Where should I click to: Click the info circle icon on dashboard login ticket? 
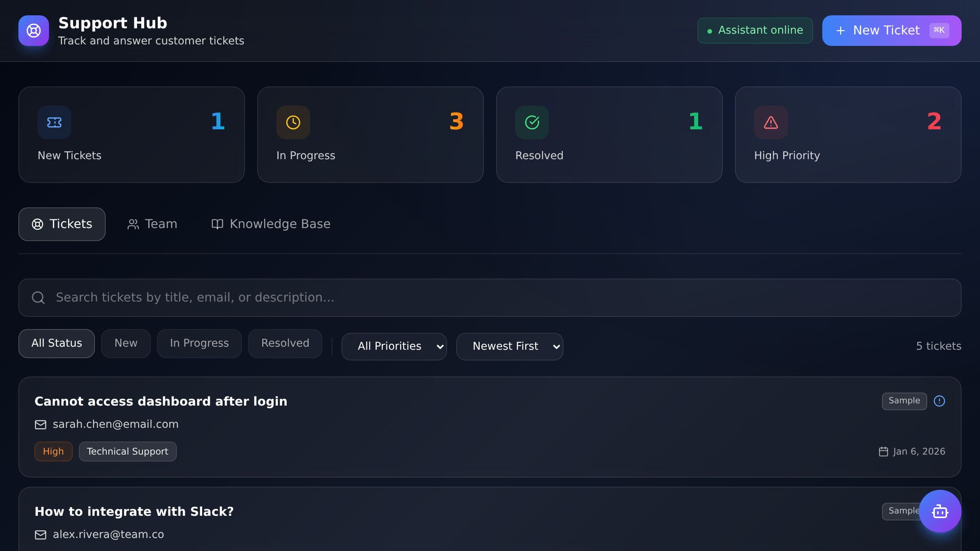tap(939, 401)
